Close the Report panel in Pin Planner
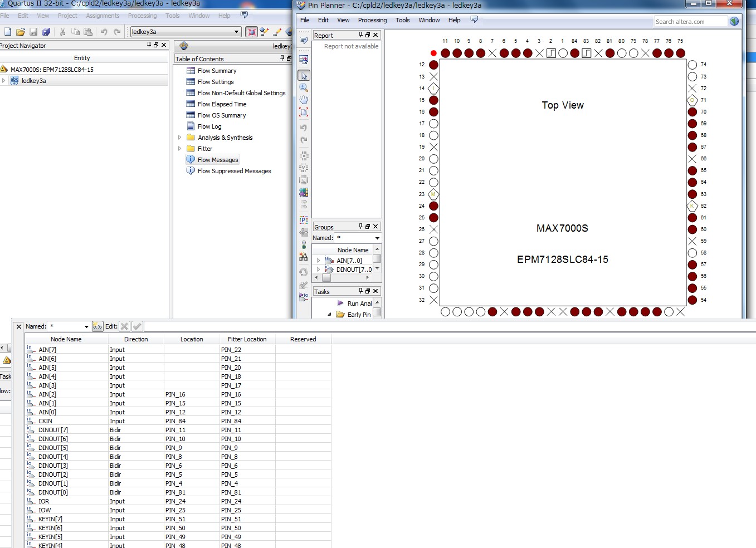 375,35
